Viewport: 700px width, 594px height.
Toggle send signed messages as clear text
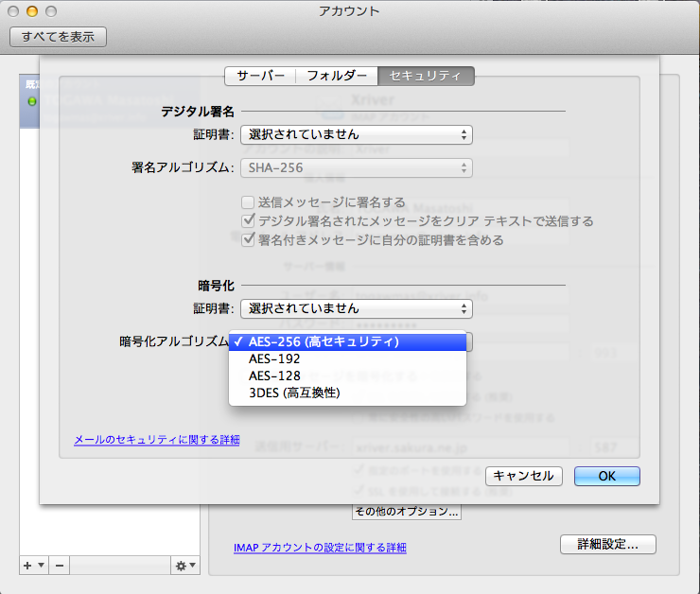click(x=248, y=221)
